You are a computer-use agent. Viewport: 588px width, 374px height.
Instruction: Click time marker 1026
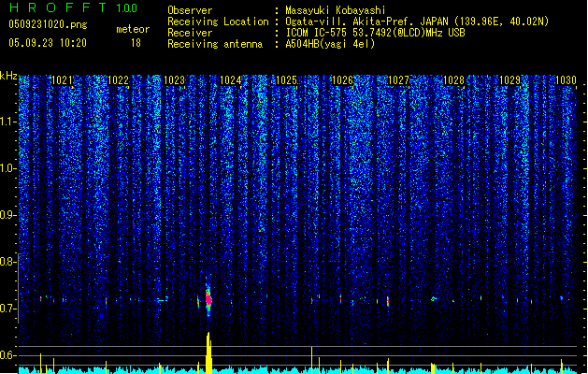(342, 80)
